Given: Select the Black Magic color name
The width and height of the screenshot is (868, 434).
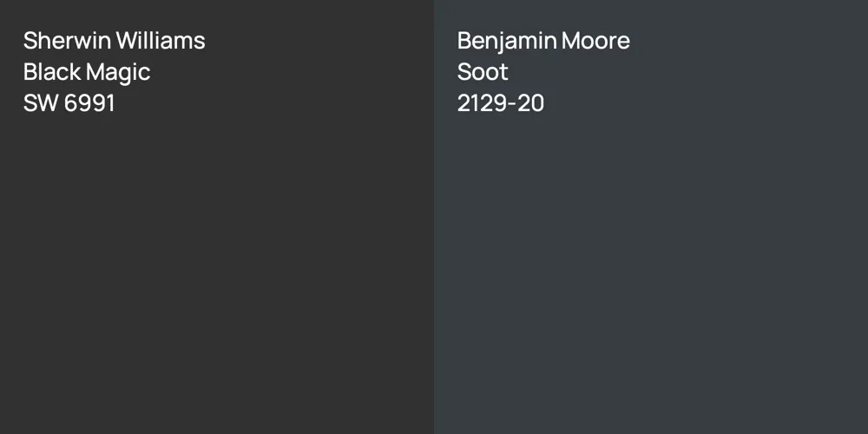Looking at the screenshot, I should [87, 72].
